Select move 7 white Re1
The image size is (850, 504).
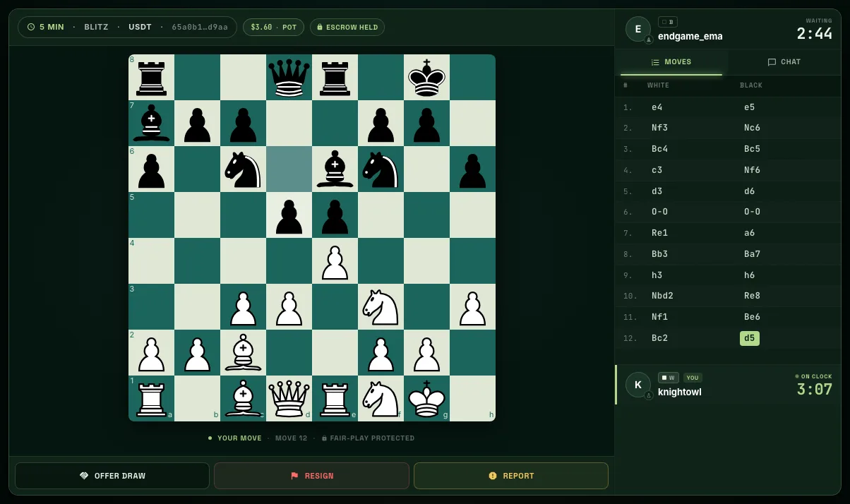[x=659, y=233]
